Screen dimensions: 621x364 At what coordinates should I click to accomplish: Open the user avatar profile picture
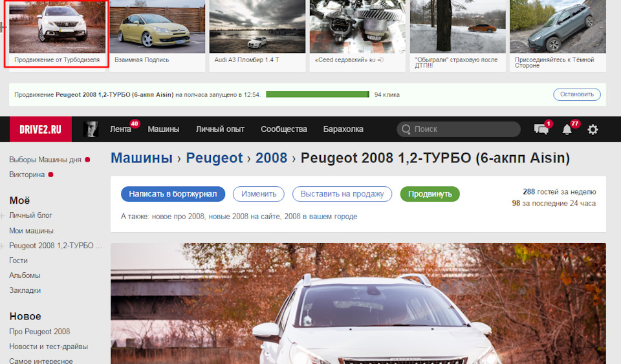click(91, 129)
